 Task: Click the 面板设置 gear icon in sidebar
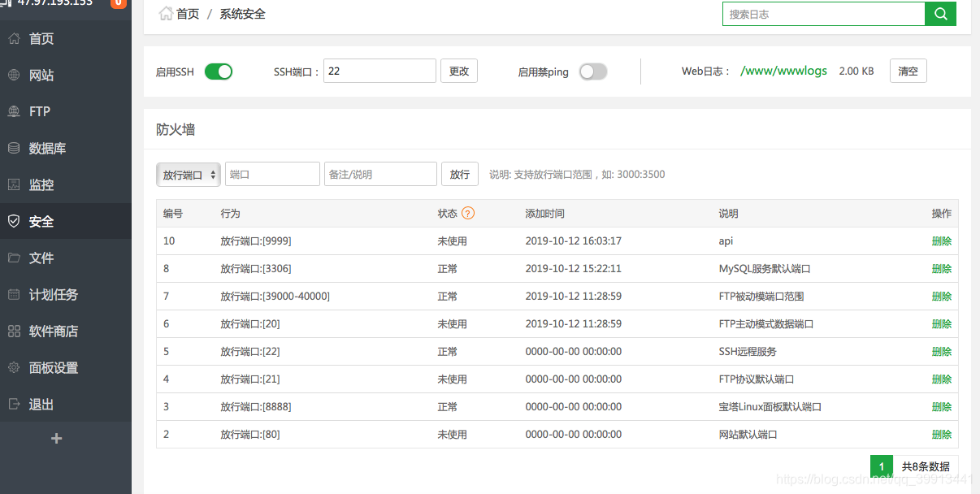pos(14,367)
